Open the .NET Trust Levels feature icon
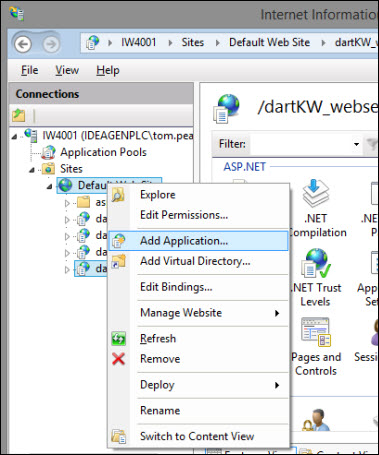Screen dimensions: 379x455 coord(316,263)
